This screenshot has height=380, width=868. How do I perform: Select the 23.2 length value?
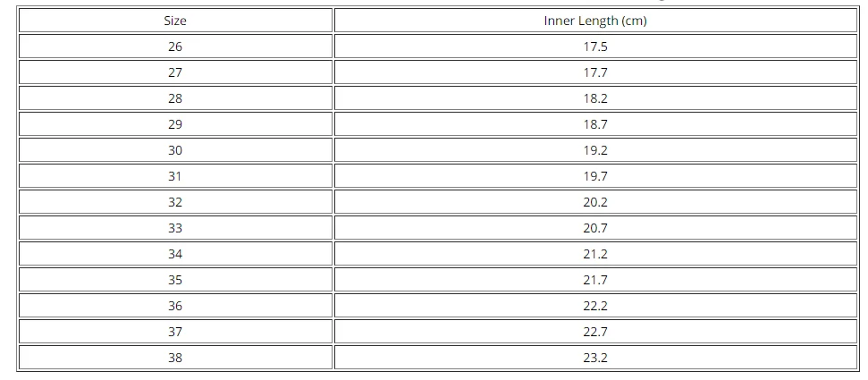pyautogui.click(x=594, y=358)
